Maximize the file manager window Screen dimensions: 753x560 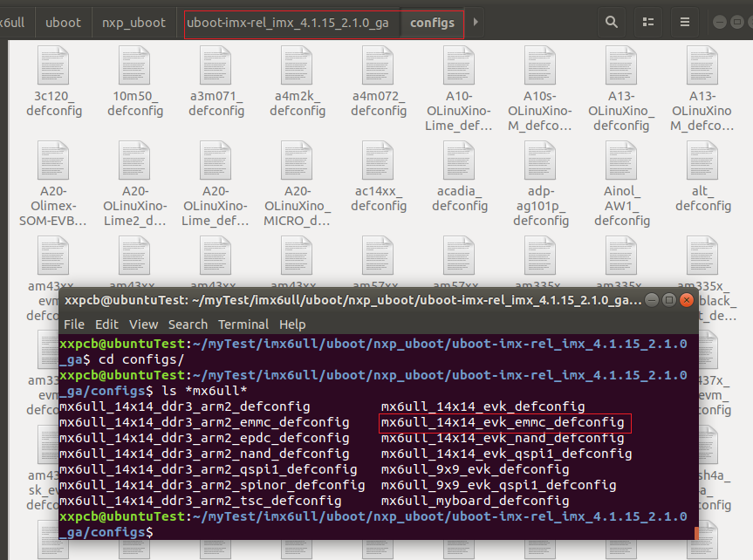click(x=736, y=22)
